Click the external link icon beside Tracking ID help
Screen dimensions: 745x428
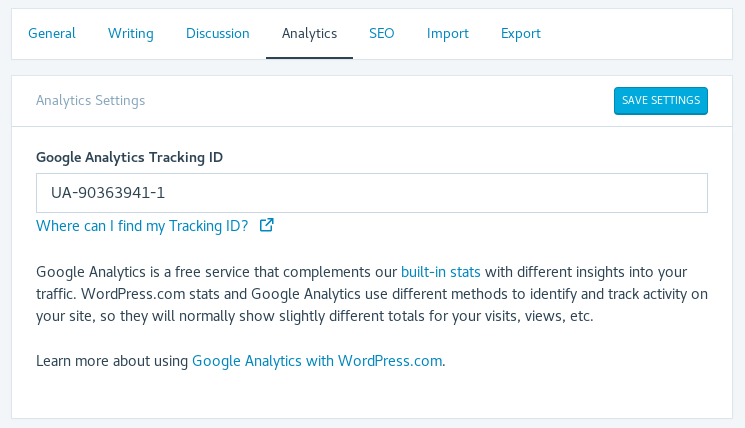click(267, 225)
